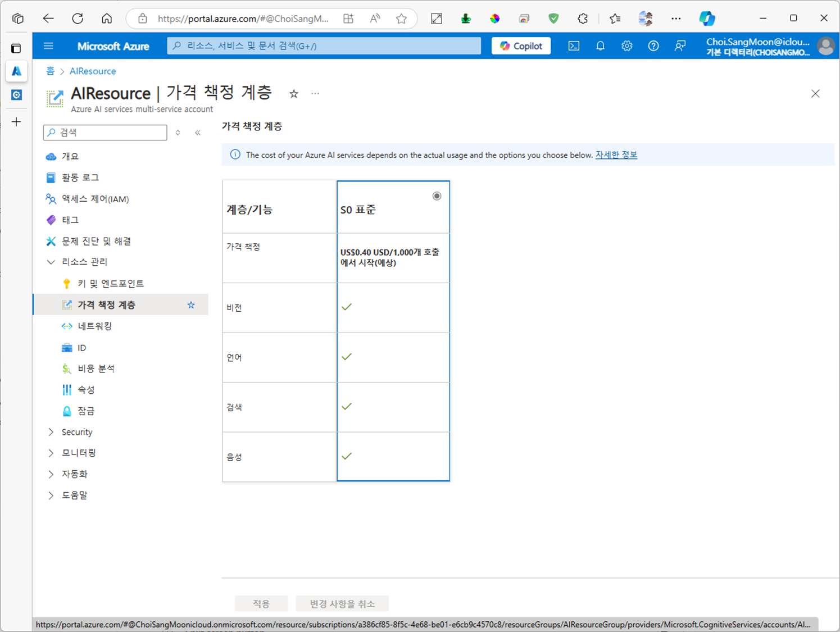Click the 비전 feature row label

coord(234,308)
